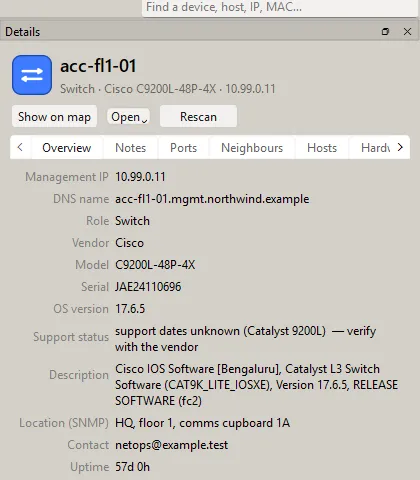Click the Management IP field label
This screenshot has height=480, width=420.
[x=67, y=177]
